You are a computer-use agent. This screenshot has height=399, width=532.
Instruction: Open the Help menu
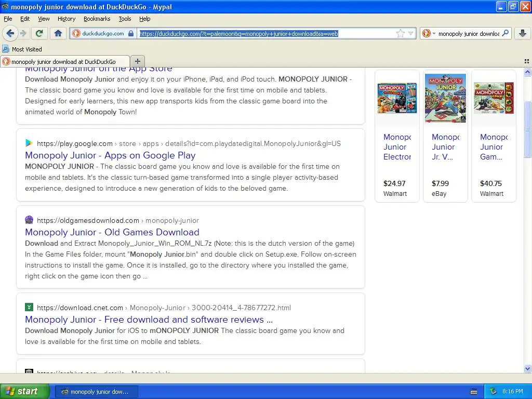[x=145, y=19]
